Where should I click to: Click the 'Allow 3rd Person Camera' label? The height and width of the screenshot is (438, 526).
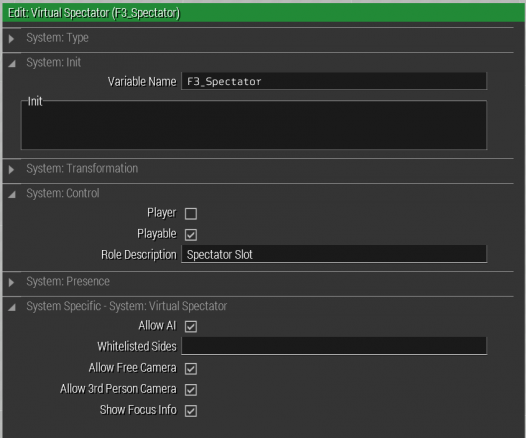118,388
